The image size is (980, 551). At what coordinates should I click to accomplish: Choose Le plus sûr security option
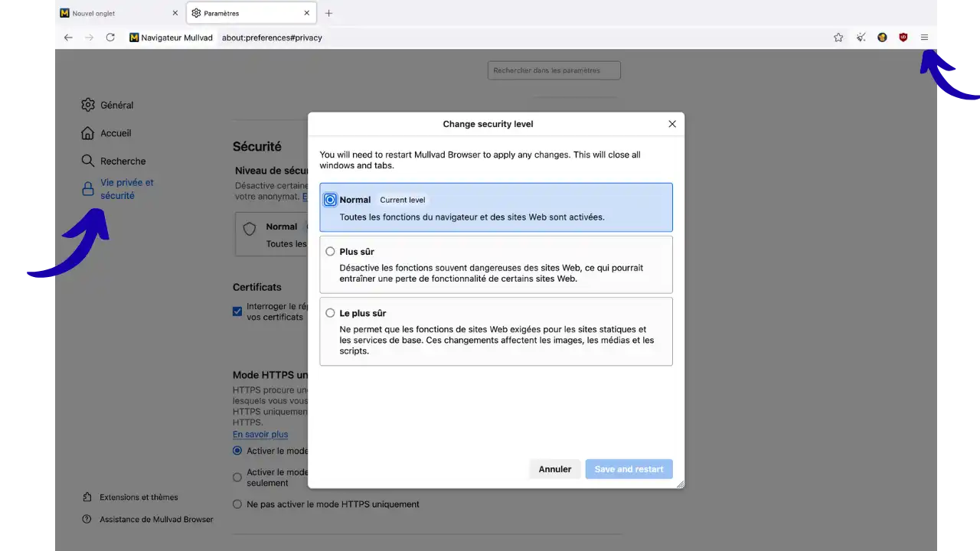click(x=330, y=313)
